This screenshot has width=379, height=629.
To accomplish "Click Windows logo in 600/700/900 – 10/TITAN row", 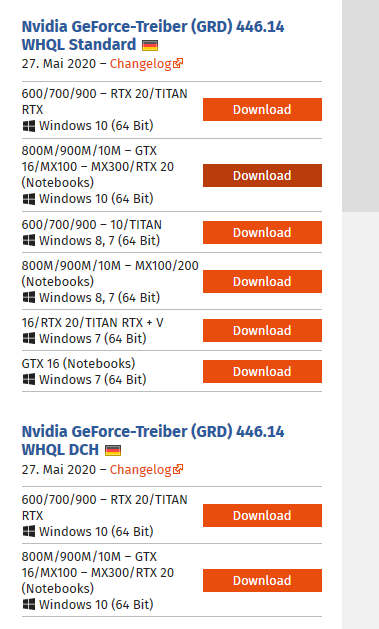I will click(x=29, y=240).
